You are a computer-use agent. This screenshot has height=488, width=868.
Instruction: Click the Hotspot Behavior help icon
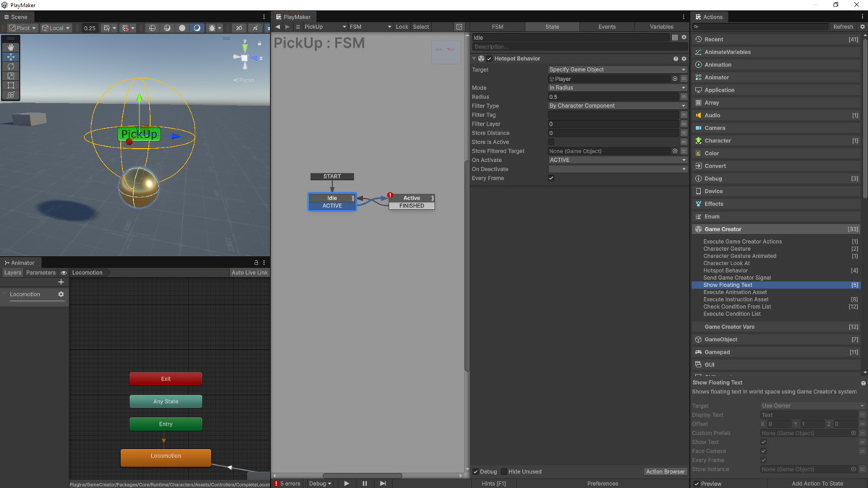(676, 59)
